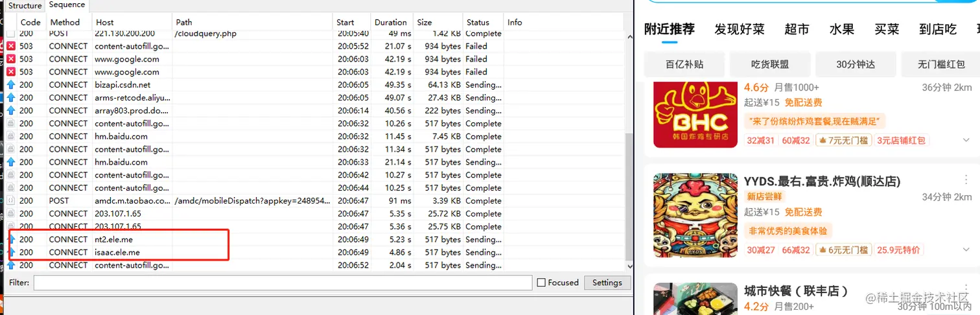Open the YYDS fried chicken shop thumbnail
Viewport: 980px width, 315px height.
point(695,215)
